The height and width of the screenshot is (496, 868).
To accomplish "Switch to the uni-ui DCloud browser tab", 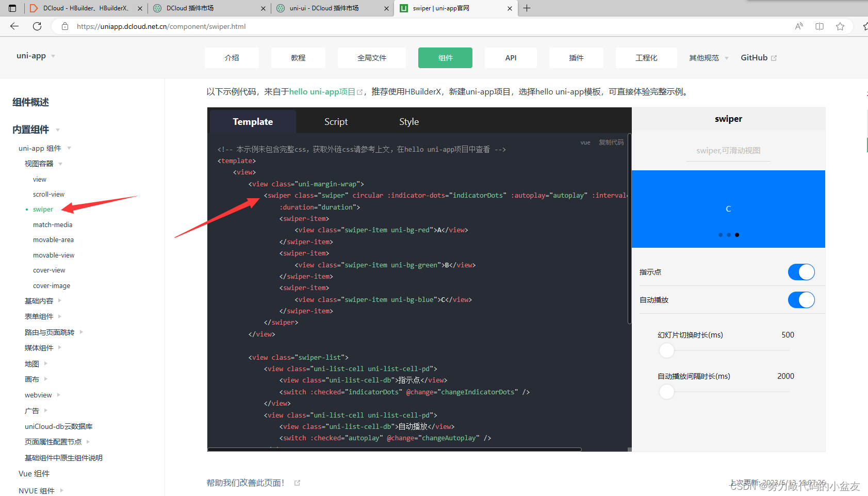I will (x=332, y=8).
